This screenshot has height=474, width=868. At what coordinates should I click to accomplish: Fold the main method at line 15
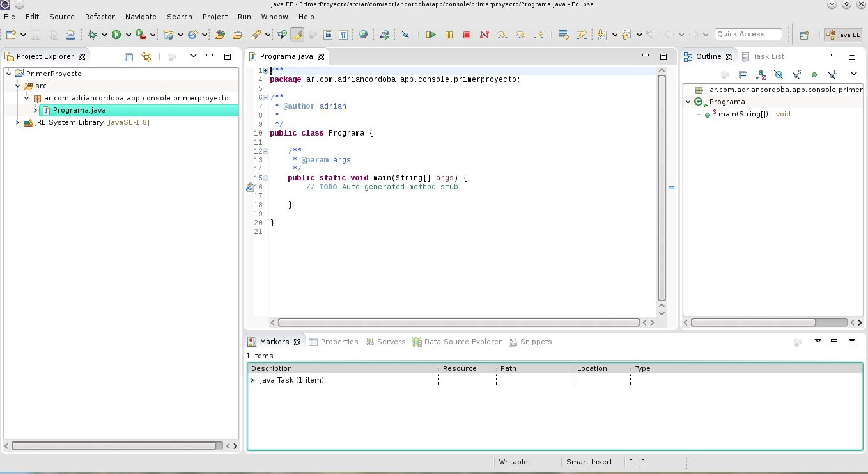pyautogui.click(x=265, y=178)
